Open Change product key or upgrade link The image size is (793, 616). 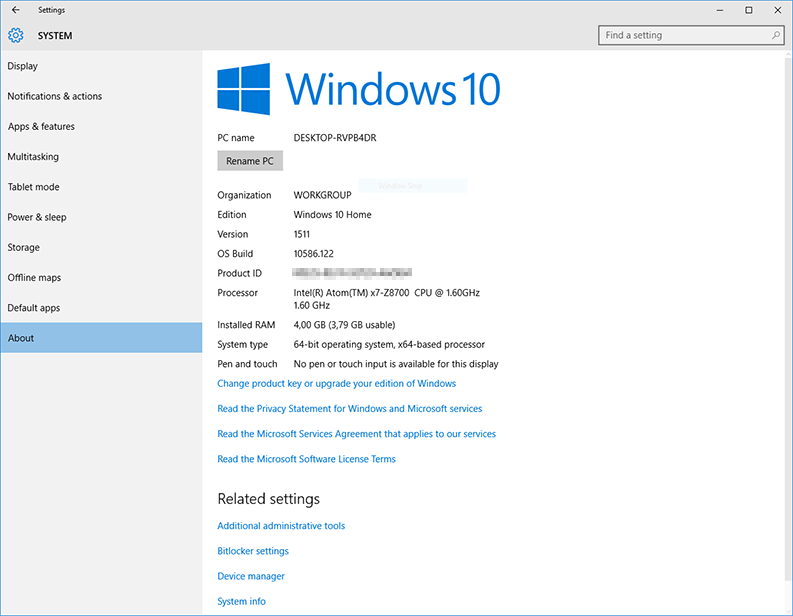336,383
